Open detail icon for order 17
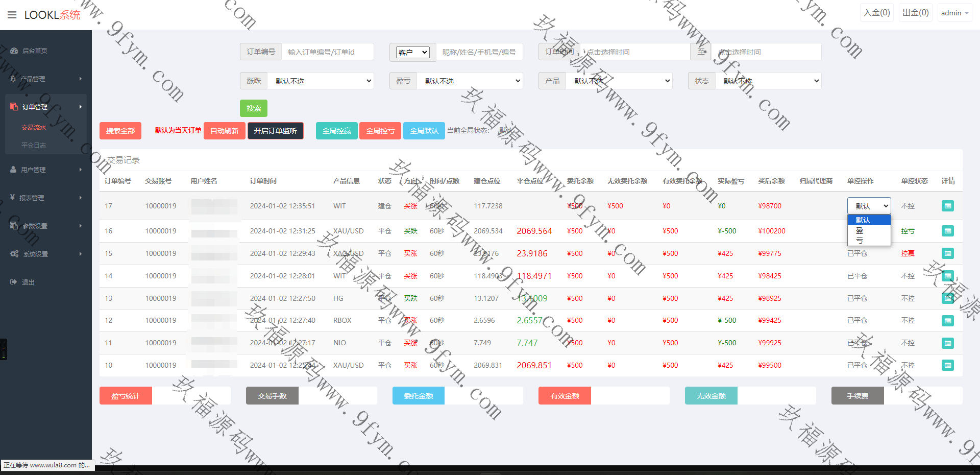The height and width of the screenshot is (475, 980). click(x=947, y=206)
